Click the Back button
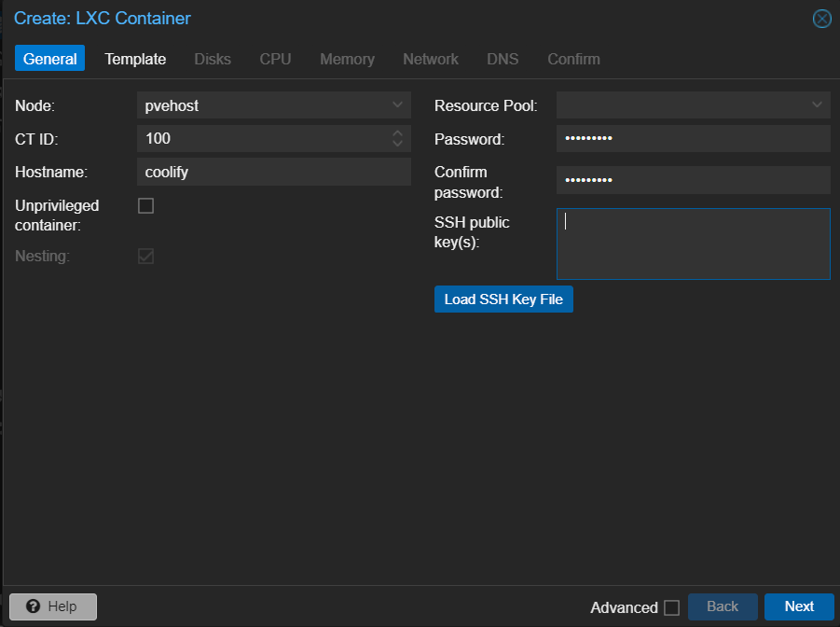 pyautogui.click(x=722, y=606)
